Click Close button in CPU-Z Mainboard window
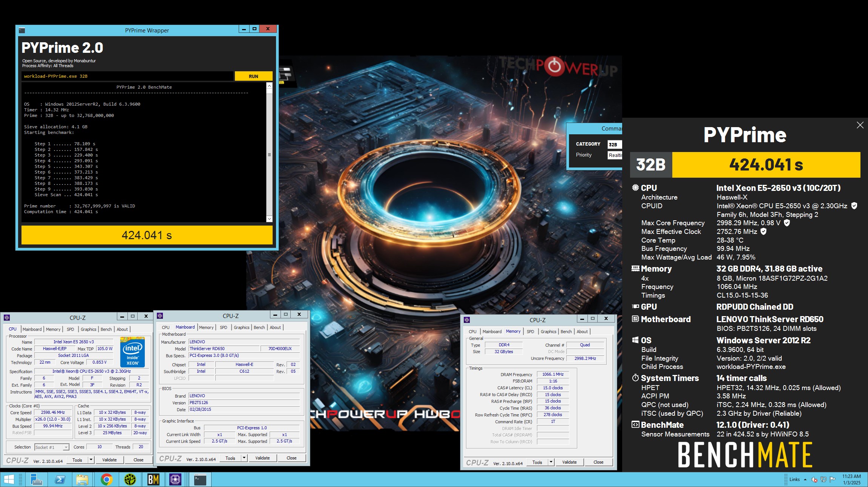 pos(291,458)
